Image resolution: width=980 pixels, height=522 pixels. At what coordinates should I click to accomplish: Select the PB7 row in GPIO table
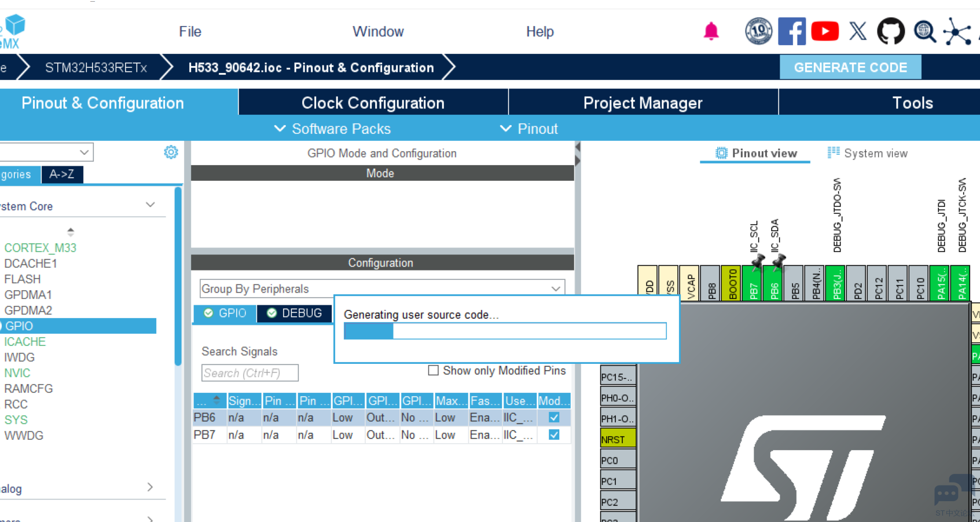point(382,435)
